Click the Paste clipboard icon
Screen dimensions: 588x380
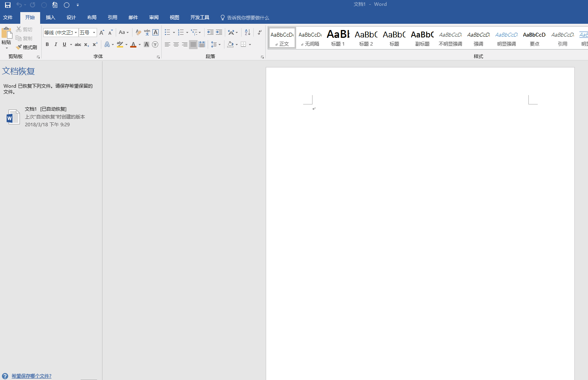7,33
